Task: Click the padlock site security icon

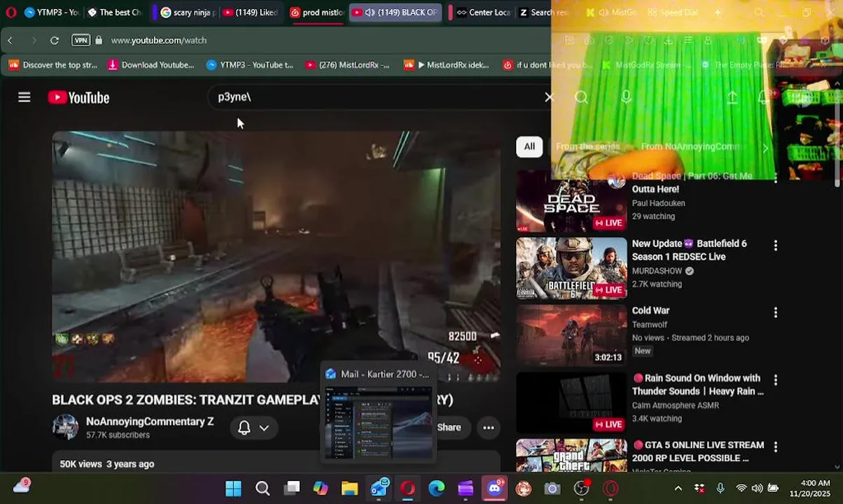Action: 99,41
